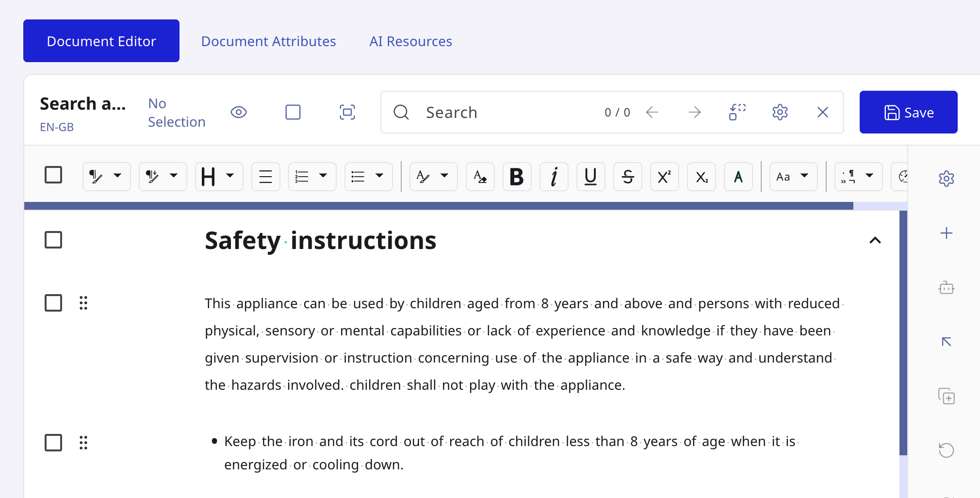
Task: Toggle the eye preview icon
Action: pos(239,113)
